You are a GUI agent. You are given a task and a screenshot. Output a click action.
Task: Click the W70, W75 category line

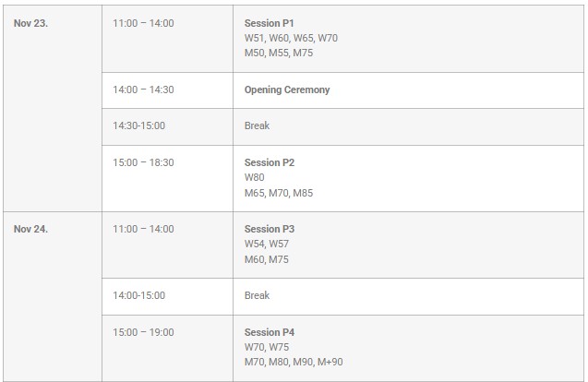[267, 347]
